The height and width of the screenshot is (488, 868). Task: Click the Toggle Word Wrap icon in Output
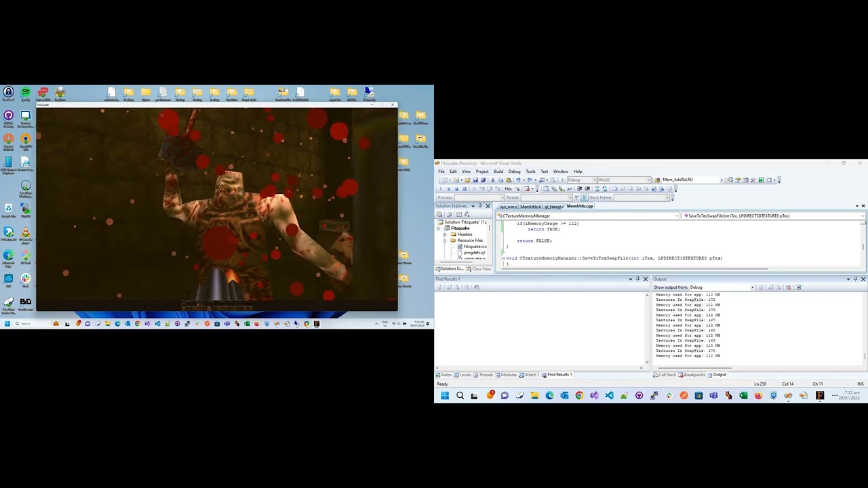tap(798, 287)
